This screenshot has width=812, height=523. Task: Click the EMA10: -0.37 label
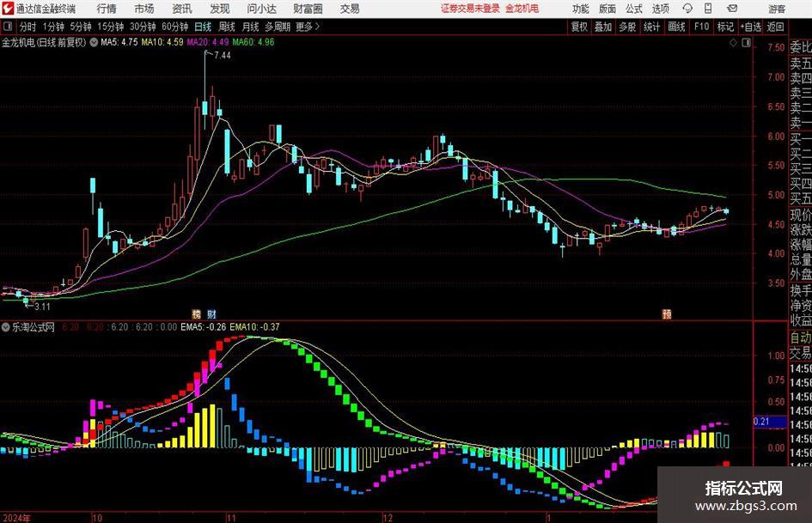coord(254,326)
